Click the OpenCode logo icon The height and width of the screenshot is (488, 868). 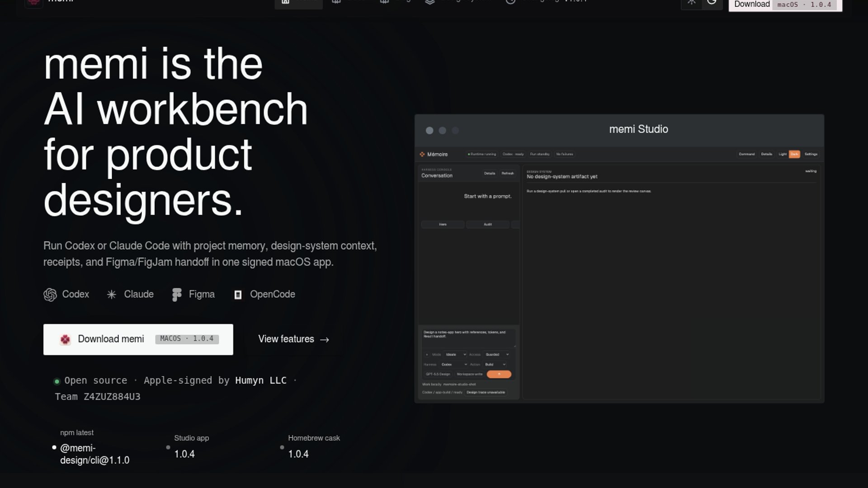coord(238,295)
